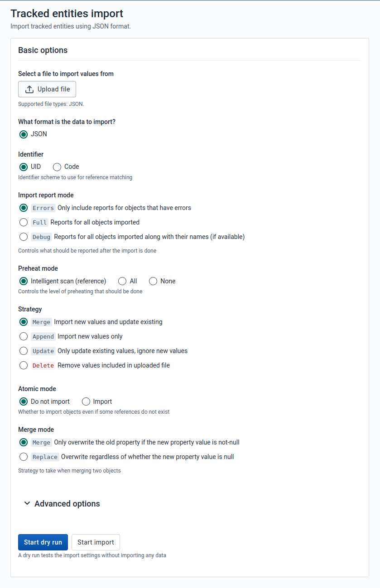Click the Upload file button
The image size is (380, 588).
[x=47, y=89]
